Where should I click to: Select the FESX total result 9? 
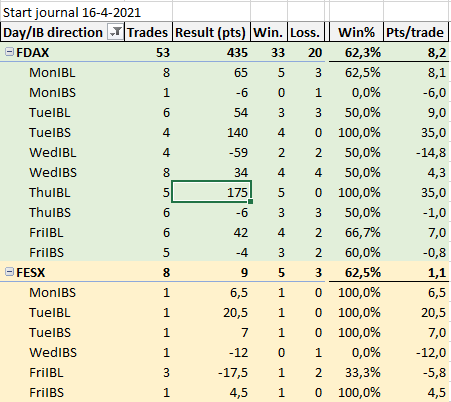(245, 272)
